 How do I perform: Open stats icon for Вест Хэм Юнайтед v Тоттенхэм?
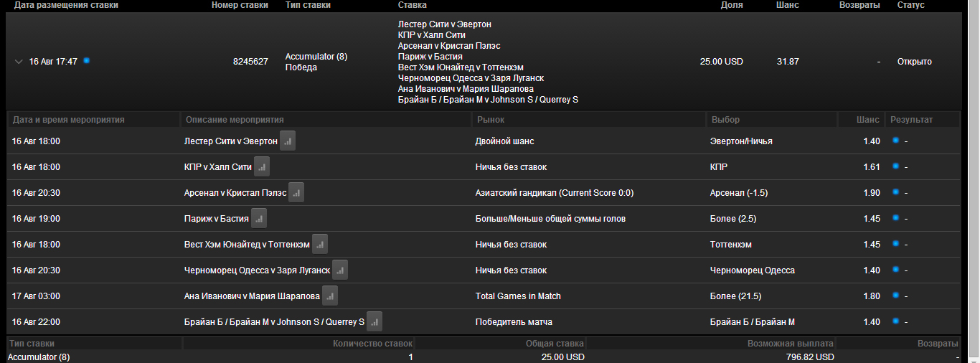click(320, 245)
